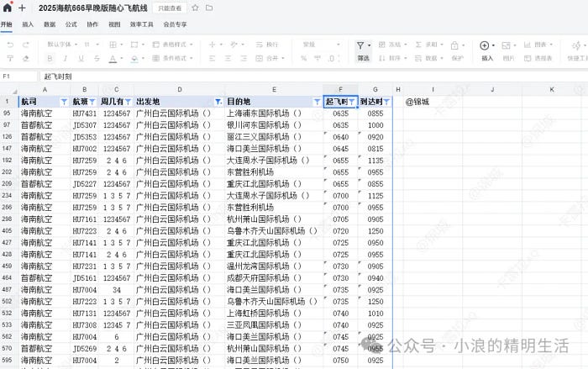Open the 表格样式 table style menu
Screen dimensions: 588x369
point(173,45)
